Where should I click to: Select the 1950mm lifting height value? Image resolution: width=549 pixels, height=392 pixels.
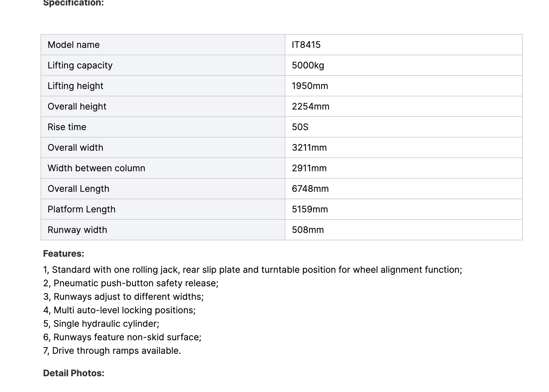coord(310,86)
